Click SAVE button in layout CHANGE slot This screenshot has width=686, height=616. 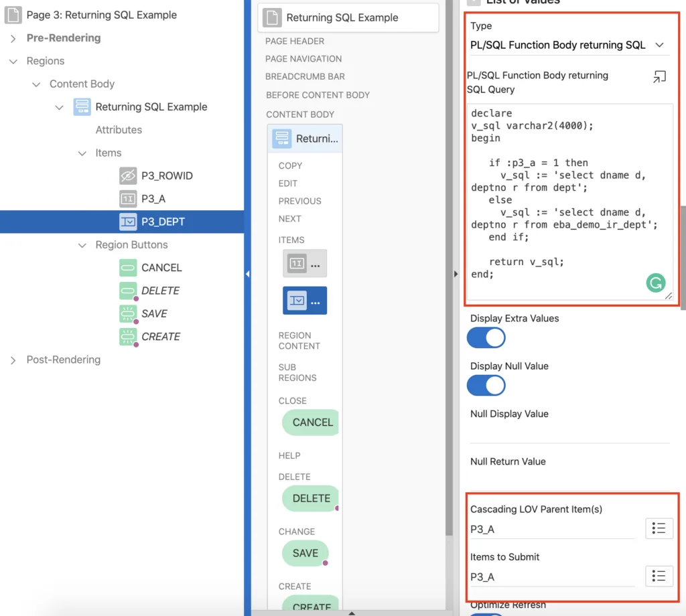click(x=305, y=553)
